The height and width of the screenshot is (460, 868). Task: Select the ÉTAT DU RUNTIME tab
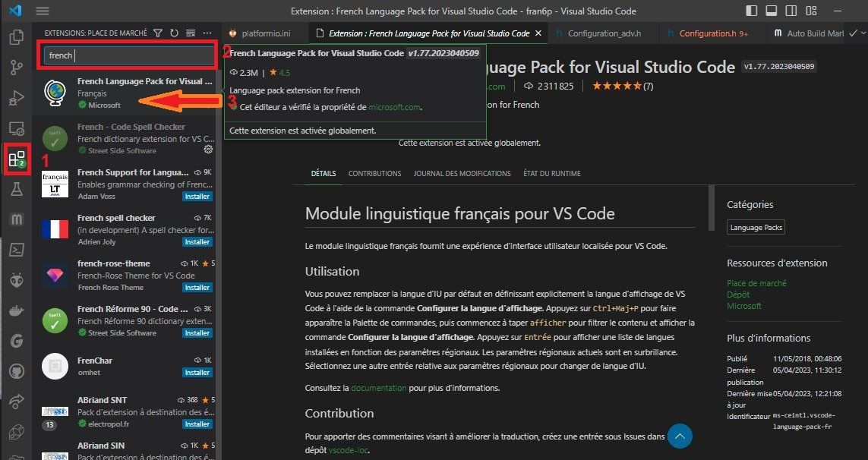pos(552,173)
